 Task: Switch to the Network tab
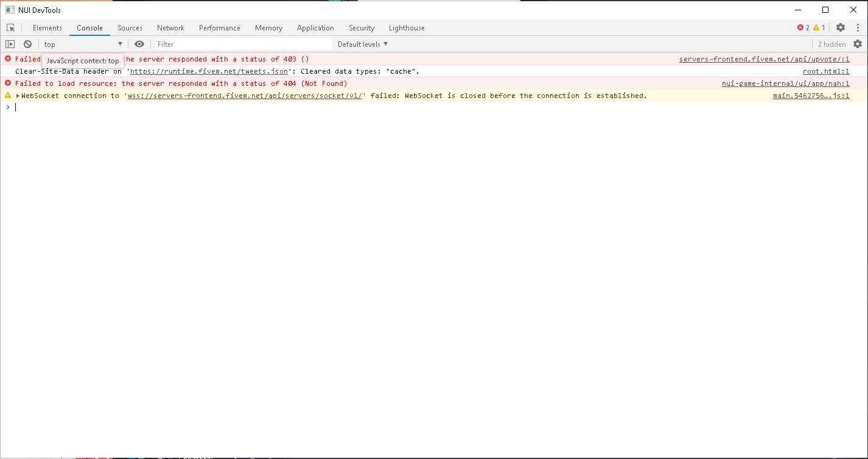(x=170, y=28)
